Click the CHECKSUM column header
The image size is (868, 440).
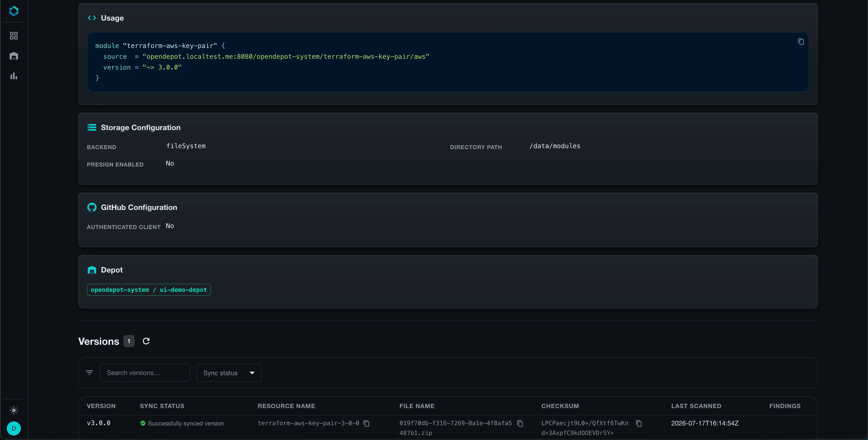[x=560, y=406]
